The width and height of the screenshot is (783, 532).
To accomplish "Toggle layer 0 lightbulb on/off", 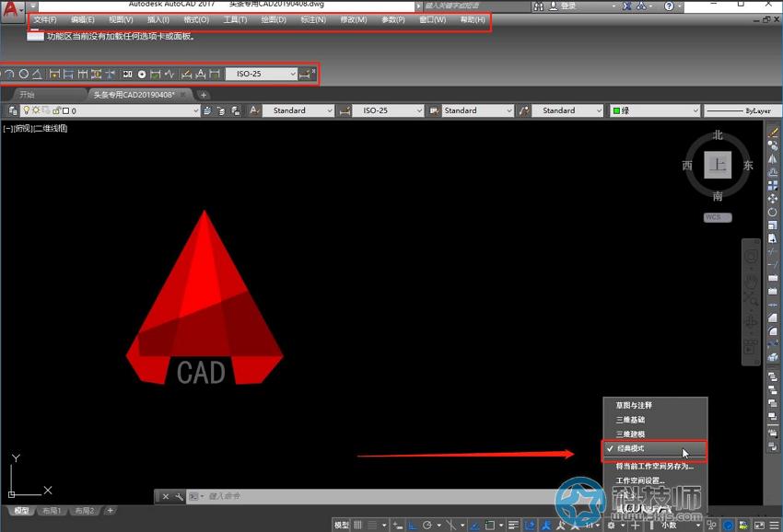I will pyautogui.click(x=27, y=110).
